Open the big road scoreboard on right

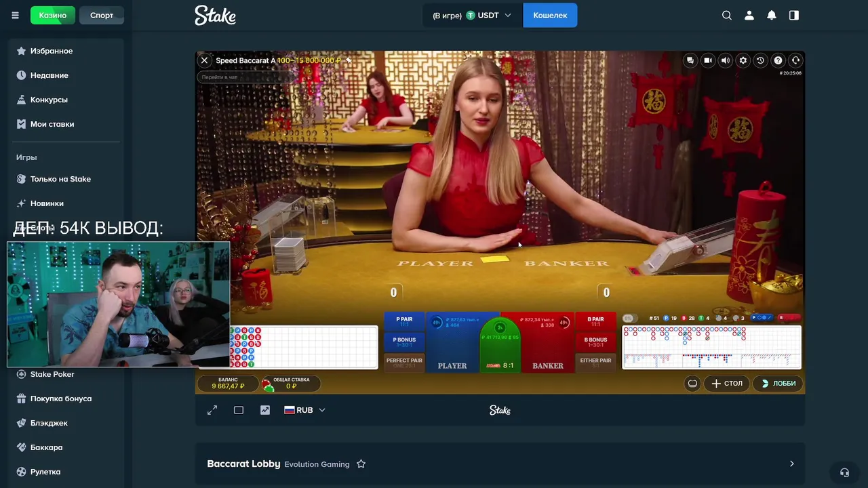711,347
